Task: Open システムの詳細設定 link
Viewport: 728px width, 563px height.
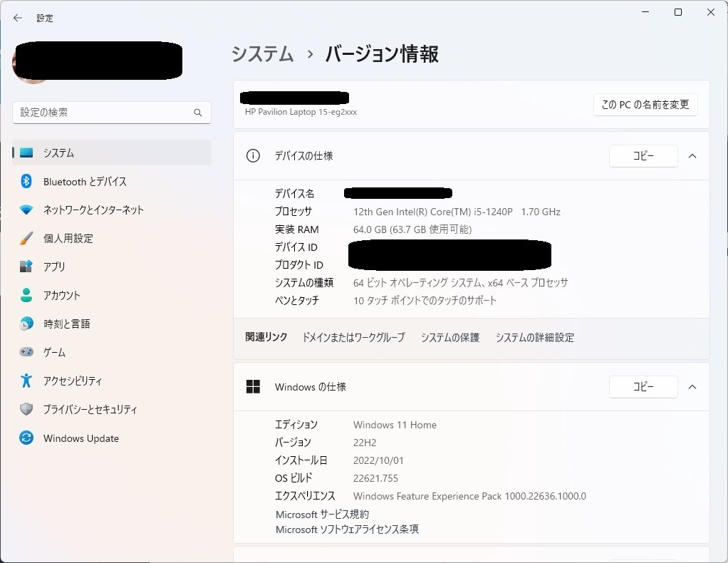Action: pos(535,337)
